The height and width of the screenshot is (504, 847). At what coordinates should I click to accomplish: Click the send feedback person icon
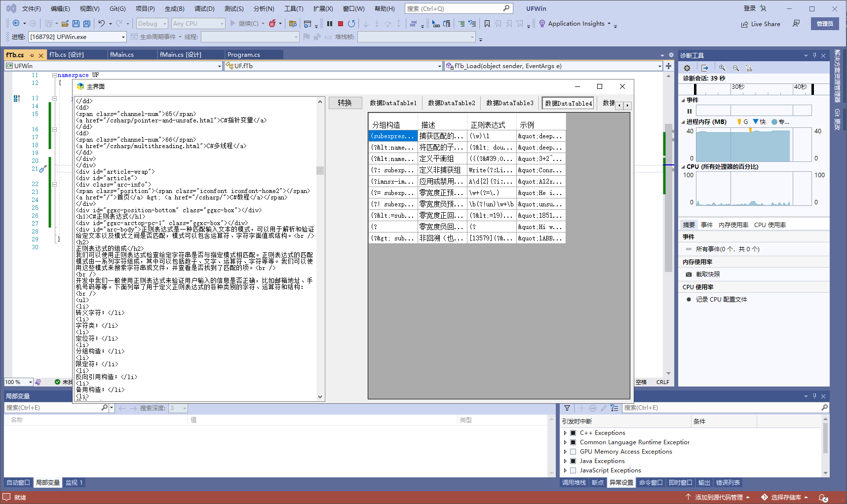[x=796, y=23]
